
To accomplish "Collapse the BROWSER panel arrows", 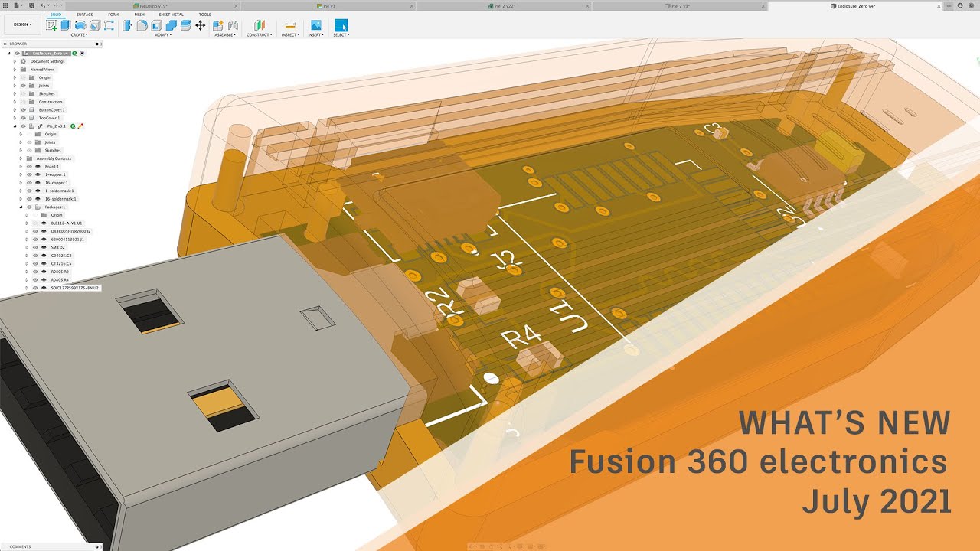I will (4, 44).
